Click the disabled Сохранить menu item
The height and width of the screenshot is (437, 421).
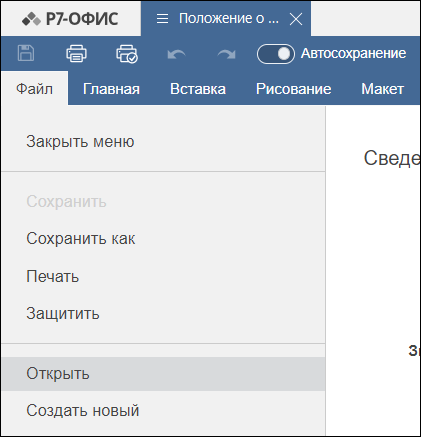coord(163,201)
